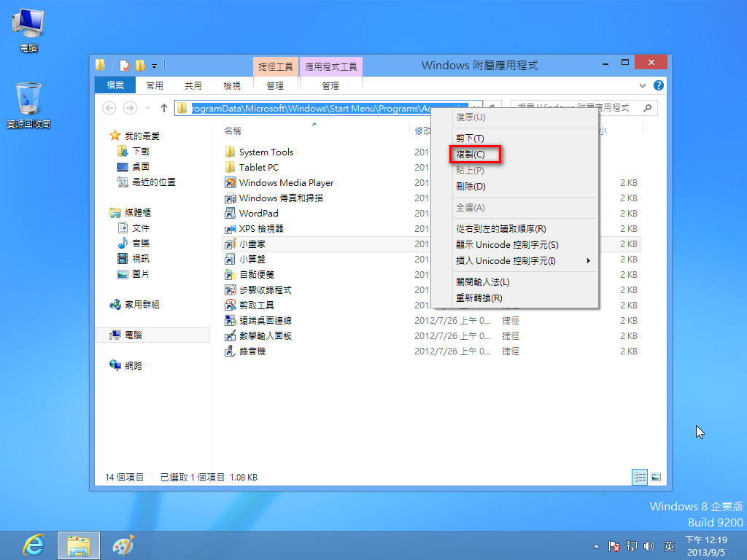Viewport: 747px width, 560px height.
Task: Open the 檔案 File tab
Action: (x=115, y=85)
